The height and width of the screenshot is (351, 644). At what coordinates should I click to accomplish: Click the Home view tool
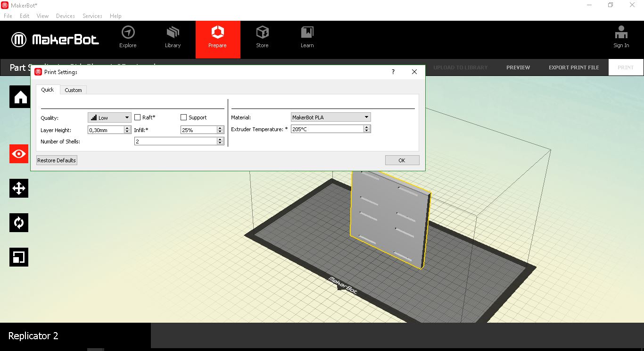pos(19,97)
